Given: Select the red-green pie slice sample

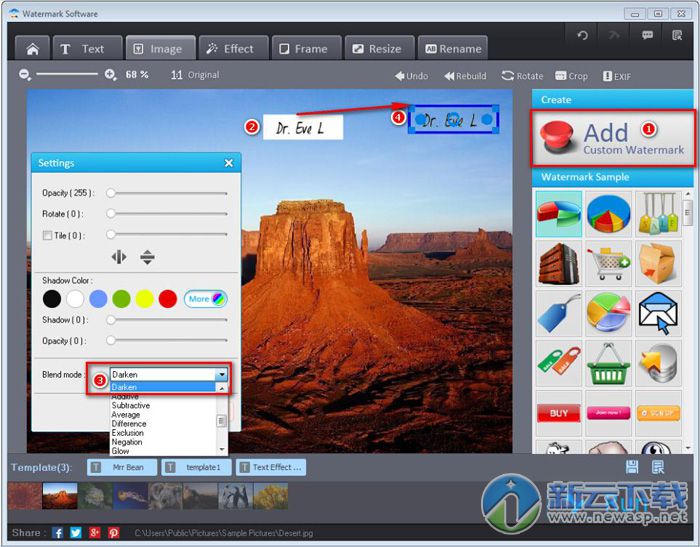Looking at the screenshot, I should point(559,214).
